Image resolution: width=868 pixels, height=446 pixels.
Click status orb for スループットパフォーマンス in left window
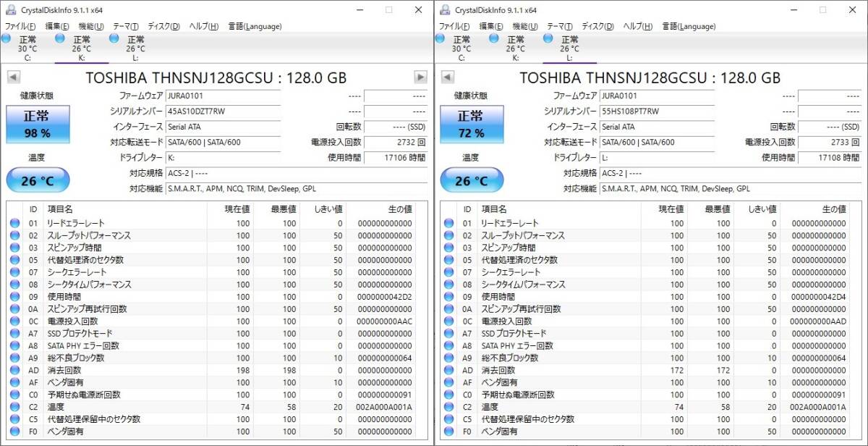(14, 236)
